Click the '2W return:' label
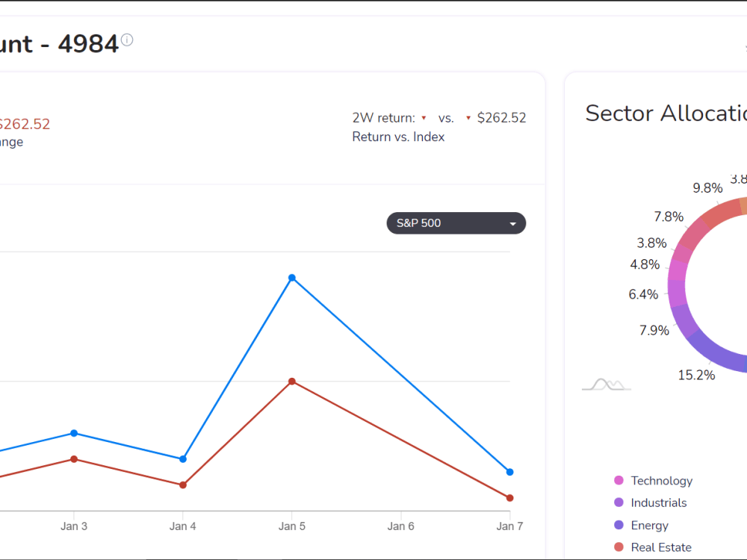Viewport: 747px width, 560px height. click(383, 118)
